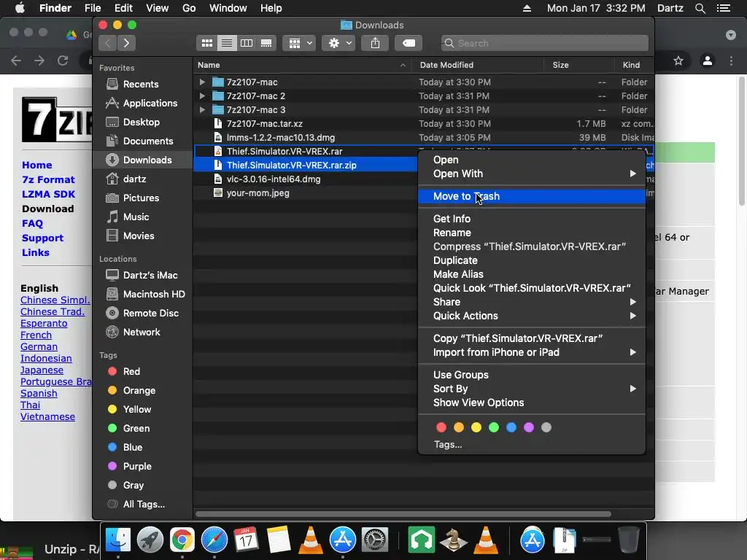The width and height of the screenshot is (747, 560).
Task: Open the Share submenu
Action: [532, 302]
